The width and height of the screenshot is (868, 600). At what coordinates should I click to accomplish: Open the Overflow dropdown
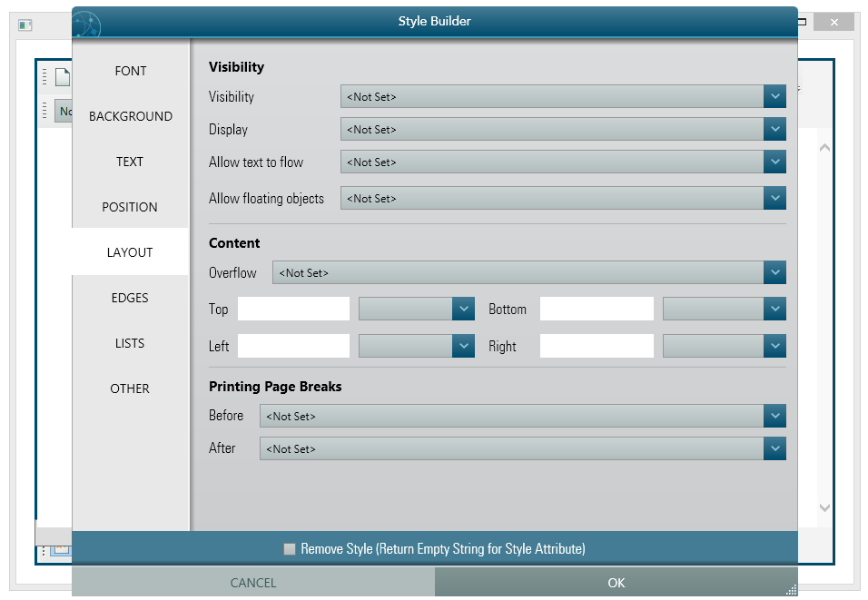point(774,272)
